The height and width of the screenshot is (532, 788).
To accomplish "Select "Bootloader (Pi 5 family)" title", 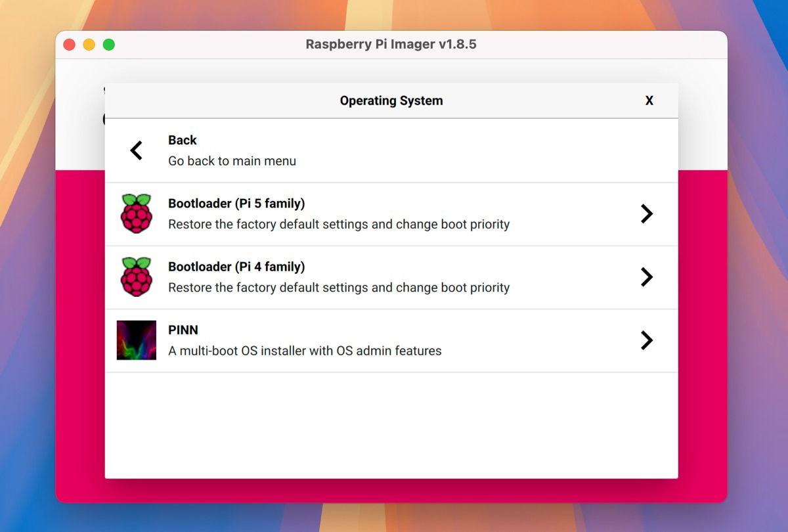I will 236,204.
